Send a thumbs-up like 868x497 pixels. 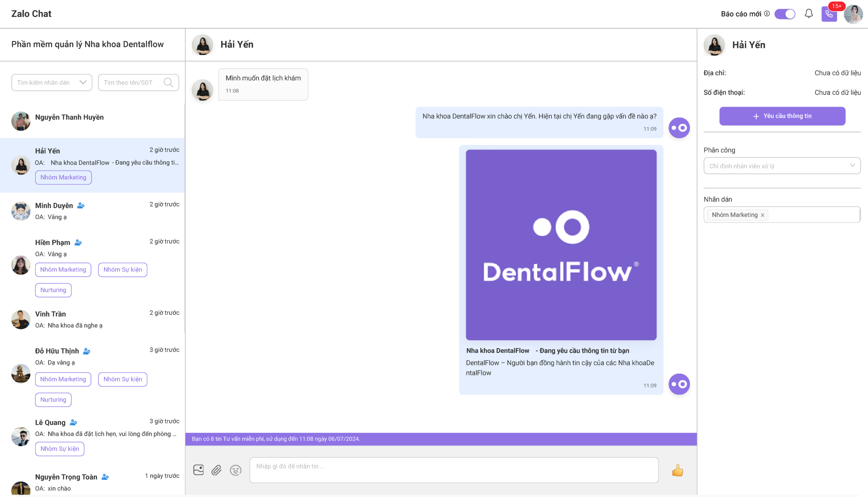pos(677,470)
